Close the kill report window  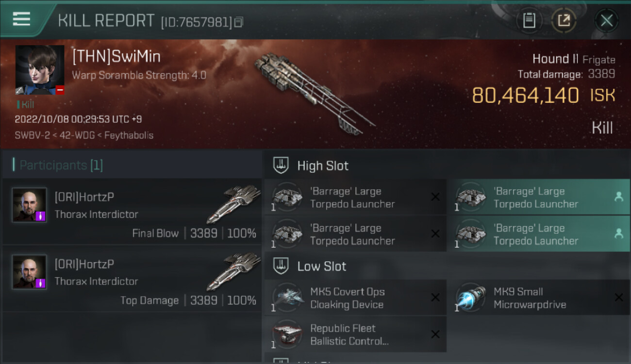[606, 20]
